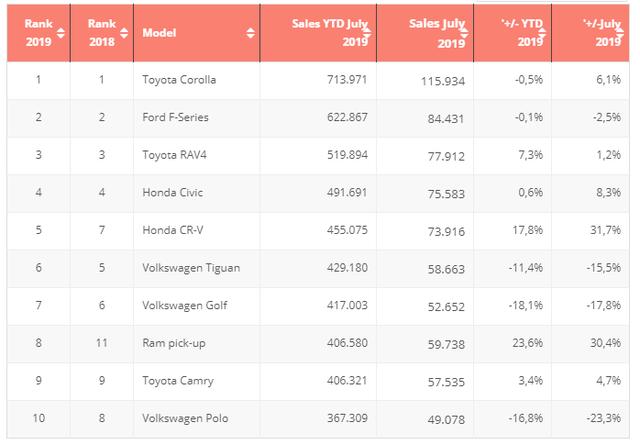This screenshot has height=445, width=640.
Task: Sort by Sales YTD July 2019 arrows
Action: (x=367, y=33)
